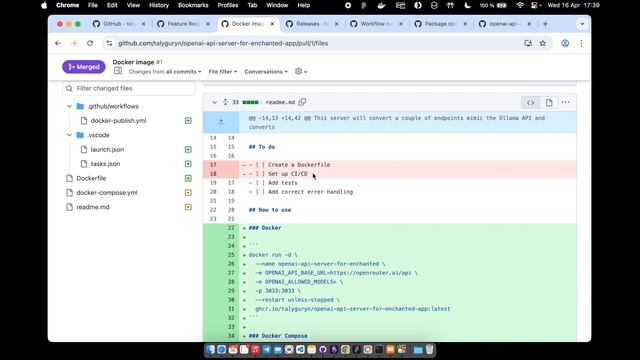Show source diff view for readme.md
Viewport: 640px width, 360px height.
click(530, 102)
